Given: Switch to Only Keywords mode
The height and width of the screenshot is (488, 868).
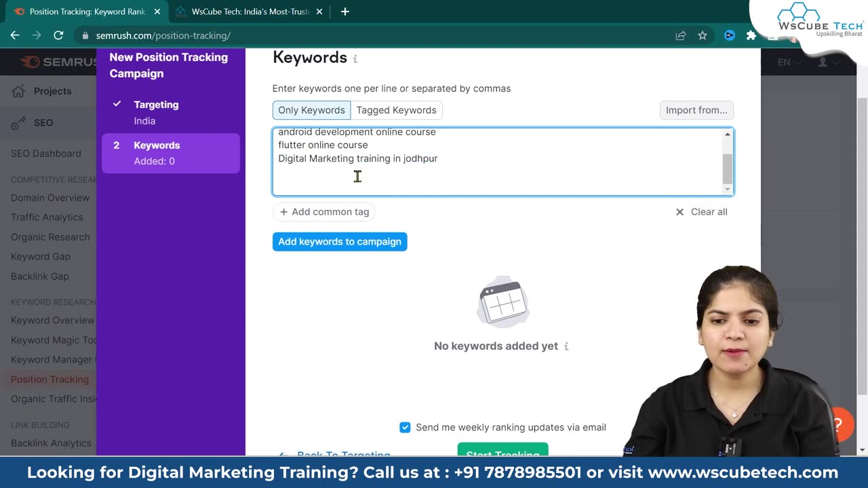Looking at the screenshot, I should [x=311, y=110].
